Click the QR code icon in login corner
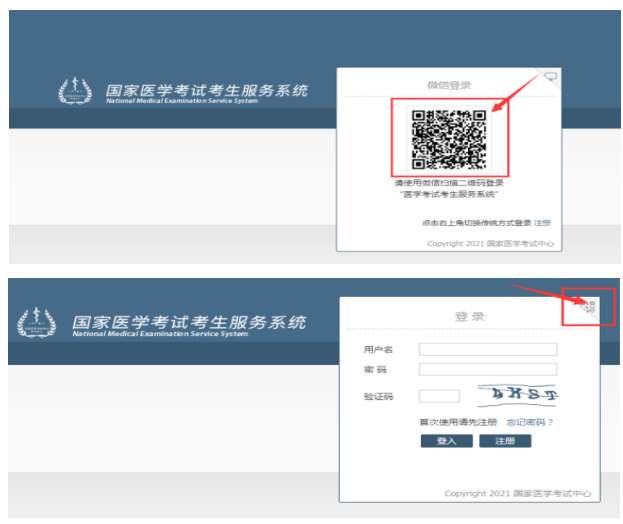 click(x=589, y=307)
